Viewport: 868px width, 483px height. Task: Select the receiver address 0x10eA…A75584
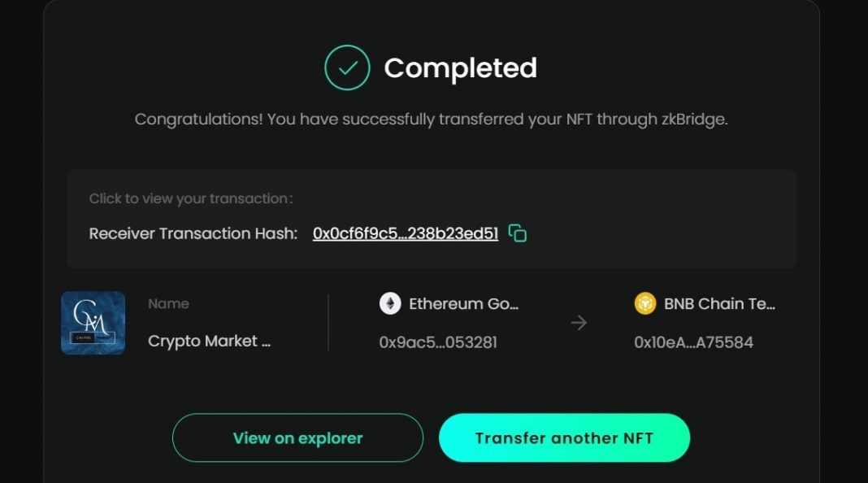[693, 342]
